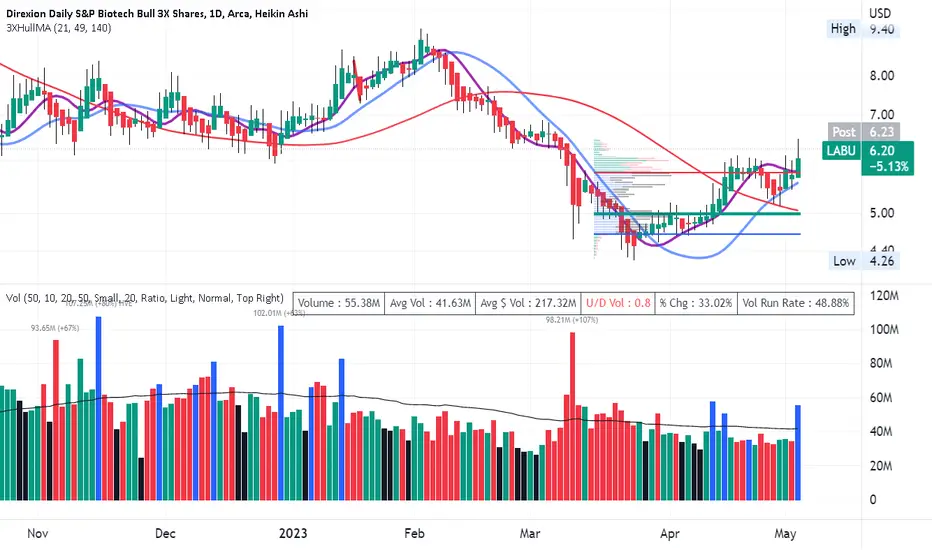The width and height of the screenshot is (932, 550).
Task: Click the LABU symbol price label
Action: [x=841, y=150]
